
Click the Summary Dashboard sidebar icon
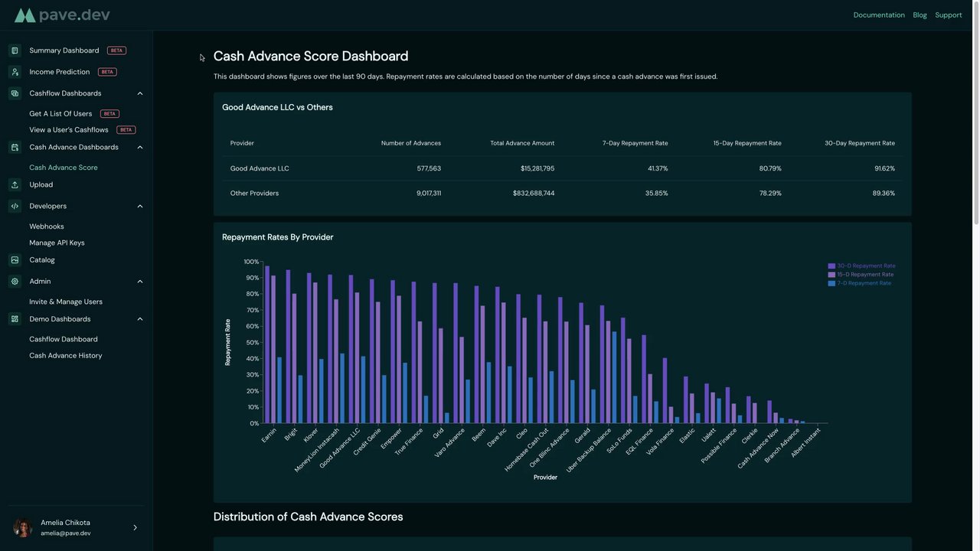15,51
